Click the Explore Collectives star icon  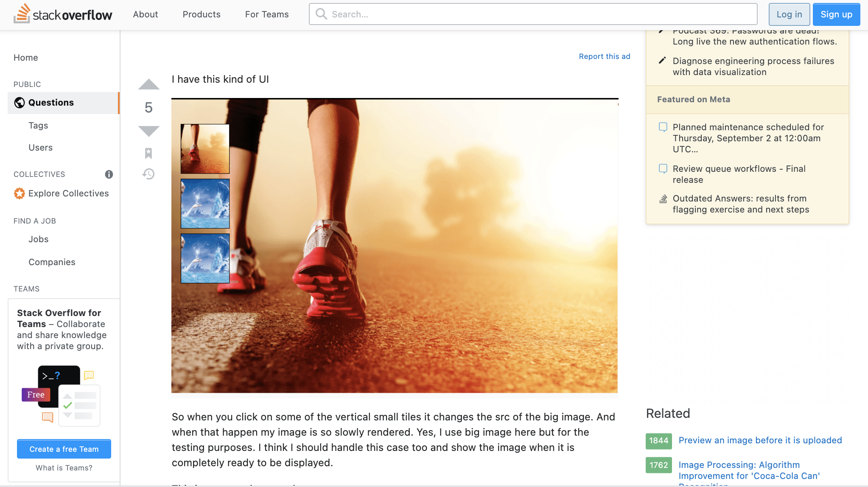tap(20, 193)
